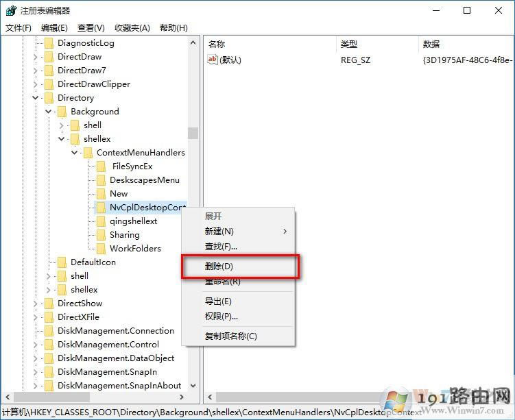Open the 帮助(H) menu
The height and width of the screenshot is (420, 515).
click(x=173, y=28)
